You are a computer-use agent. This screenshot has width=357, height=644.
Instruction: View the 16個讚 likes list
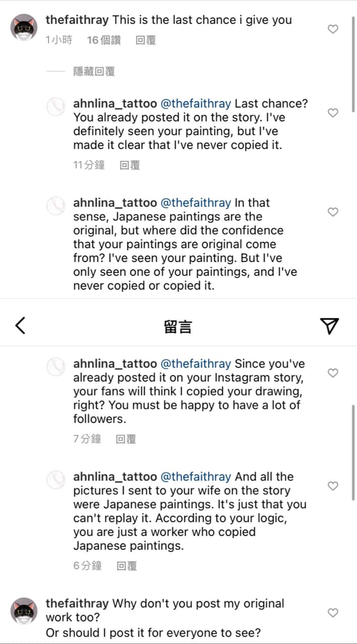[104, 40]
